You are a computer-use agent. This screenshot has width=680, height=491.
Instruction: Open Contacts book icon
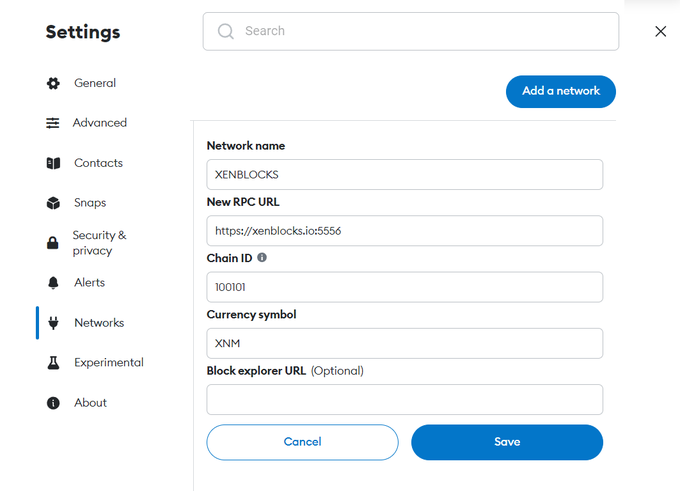pyautogui.click(x=53, y=163)
